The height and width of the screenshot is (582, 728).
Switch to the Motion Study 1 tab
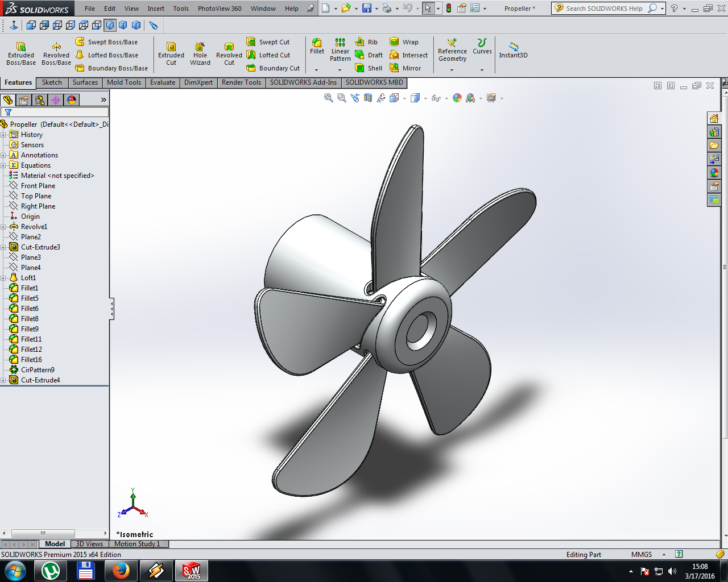[137, 544]
